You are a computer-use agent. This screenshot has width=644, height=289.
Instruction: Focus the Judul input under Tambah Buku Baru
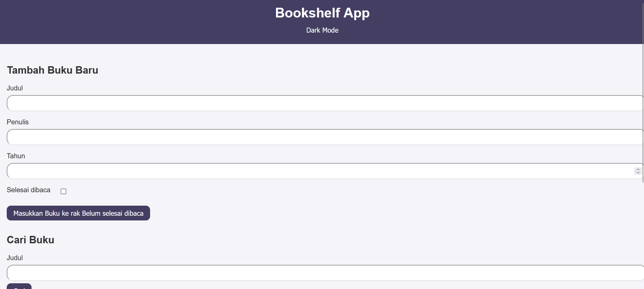point(302,103)
